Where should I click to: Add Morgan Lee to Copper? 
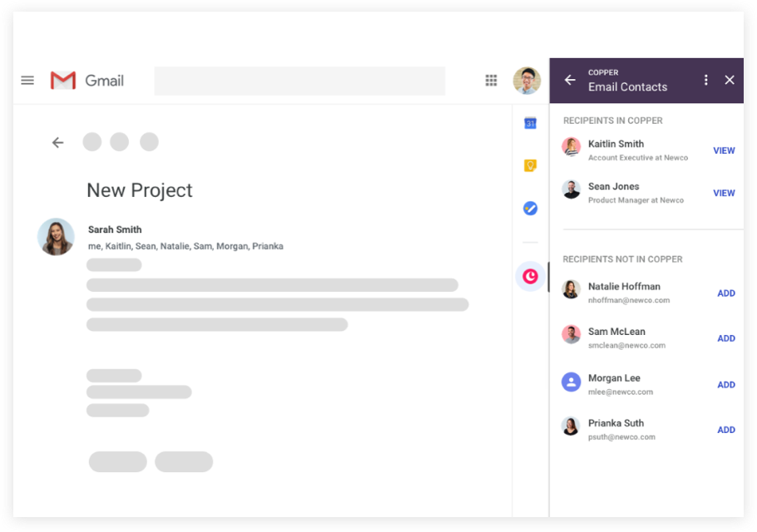pyautogui.click(x=726, y=384)
